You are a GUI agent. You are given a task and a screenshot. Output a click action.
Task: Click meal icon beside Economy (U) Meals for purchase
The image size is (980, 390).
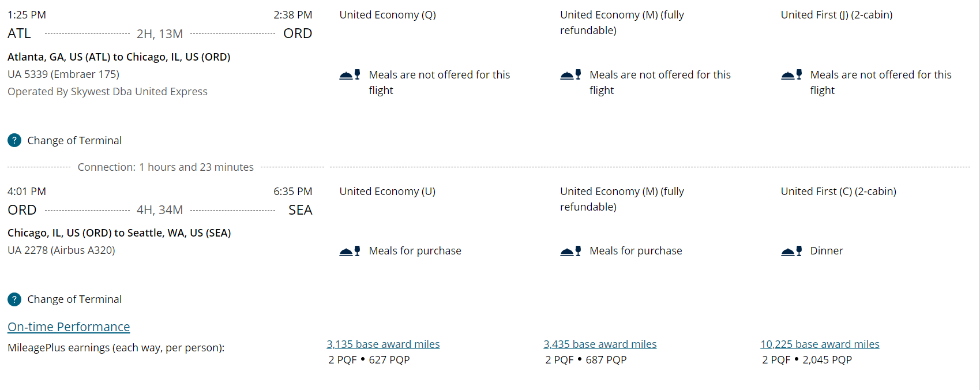coord(350,251)
